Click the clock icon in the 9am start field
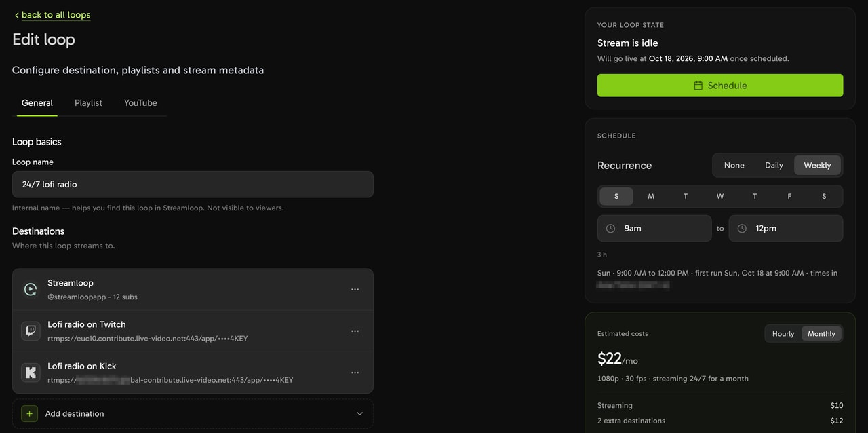This screenshot has width=868, height=433. [610, 229]
